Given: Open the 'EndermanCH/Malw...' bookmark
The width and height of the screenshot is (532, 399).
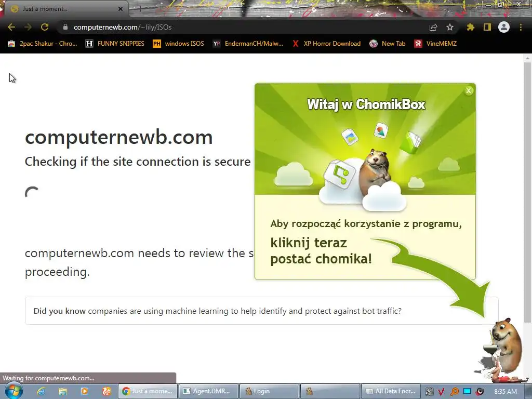Looking at the screenshot, I should pyautogui.click(x=248, y=44).
